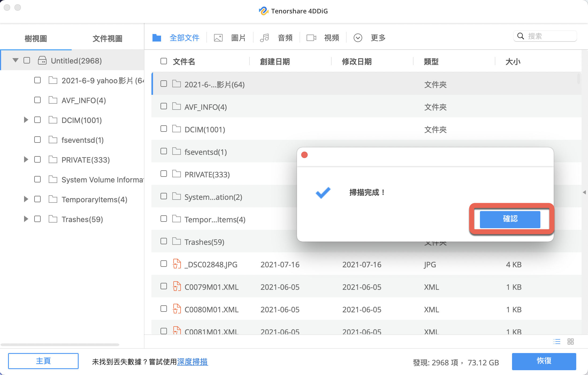Switch to the 文件視圖 tab
Screen dimensions: 588x375
coord(107,38)
